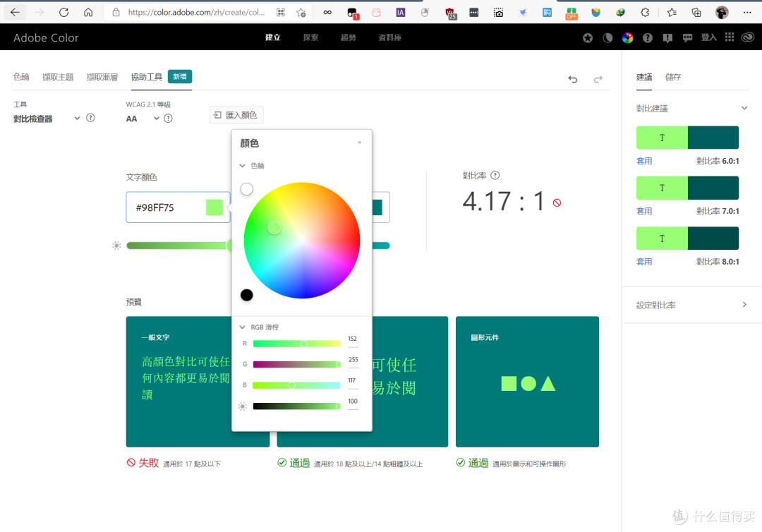Click the 6.0:1 suggestion color preview

687,138
